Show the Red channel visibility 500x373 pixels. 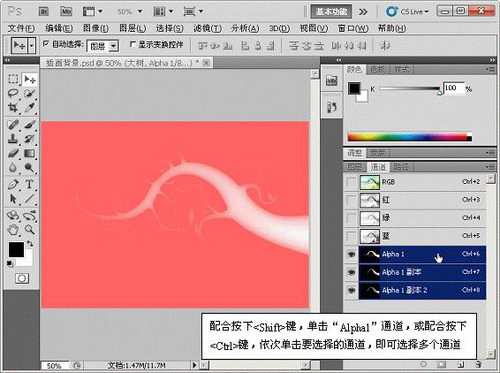coord(351,200)
